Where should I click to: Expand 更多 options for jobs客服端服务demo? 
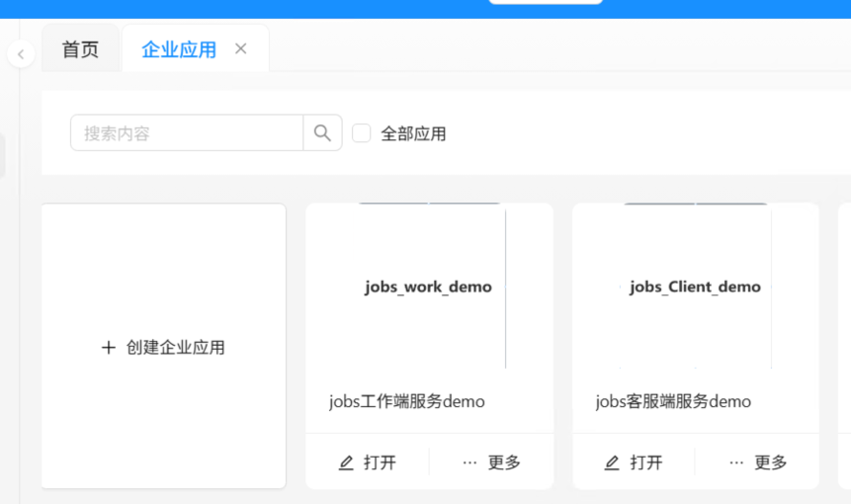(x=771, y=462)
